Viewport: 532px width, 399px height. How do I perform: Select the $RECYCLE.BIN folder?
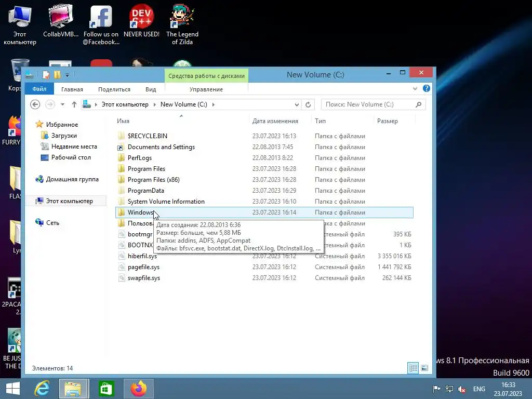(147, 136)
